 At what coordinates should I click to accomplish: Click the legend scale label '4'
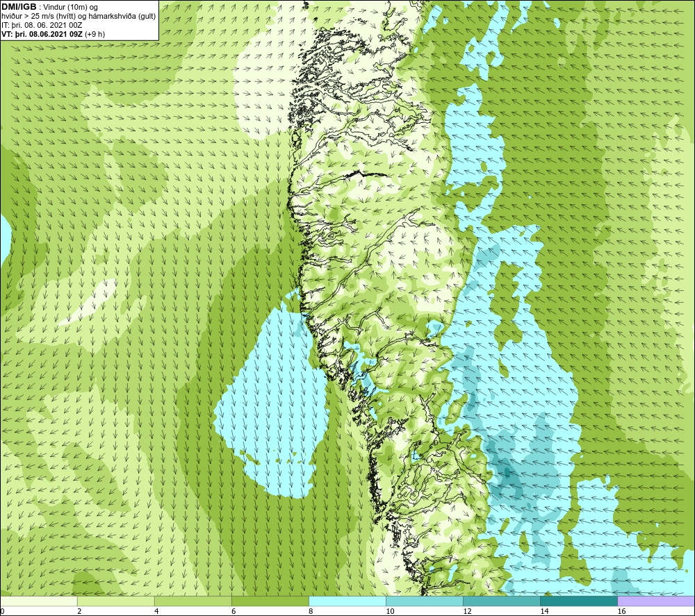pyautogui.click(x=156, y=612)
